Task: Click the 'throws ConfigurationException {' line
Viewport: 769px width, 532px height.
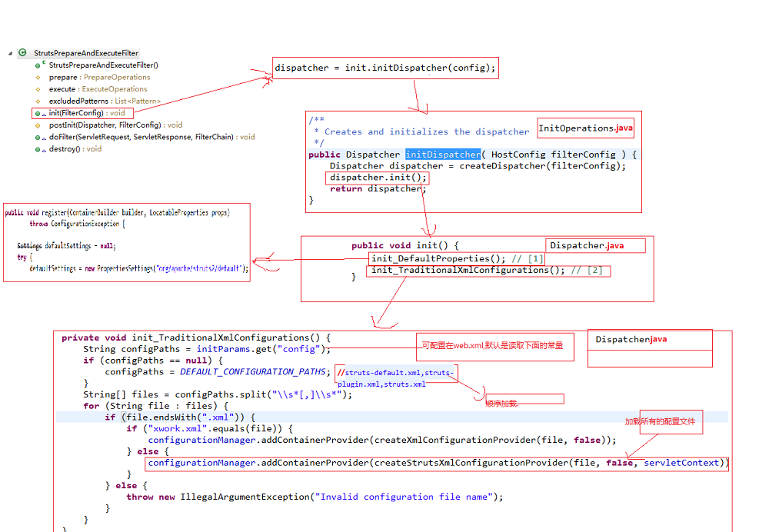Action: [77, 224]
